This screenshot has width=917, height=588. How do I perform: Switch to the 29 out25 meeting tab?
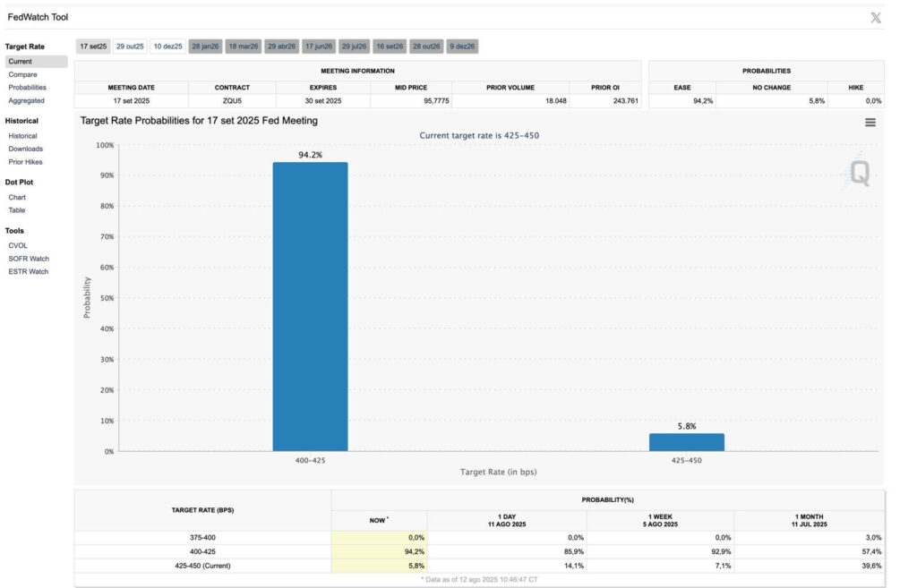pos(130,46)
